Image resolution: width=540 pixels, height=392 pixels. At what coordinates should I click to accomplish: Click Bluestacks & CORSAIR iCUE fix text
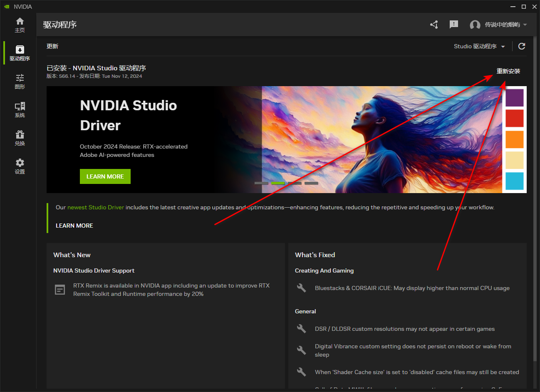point(412,288)
